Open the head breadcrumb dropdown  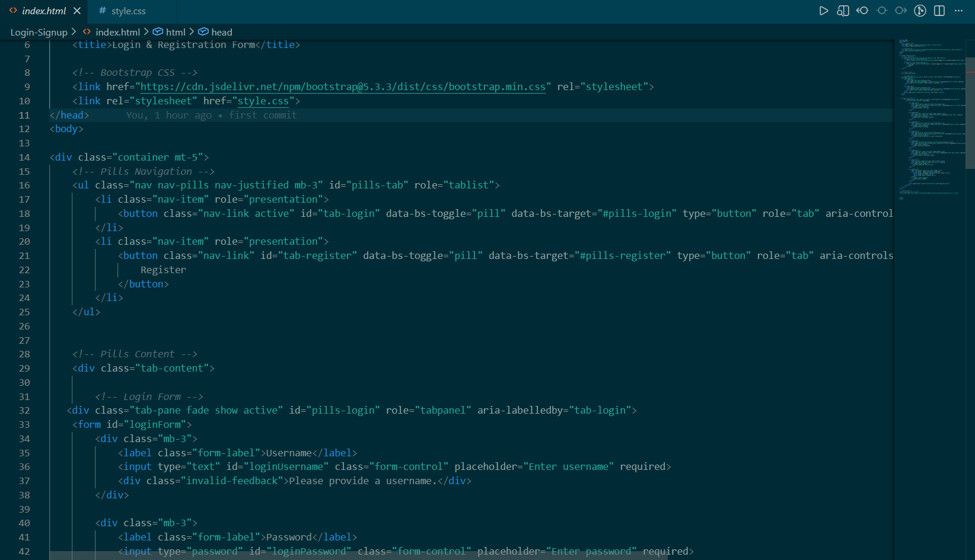coord(221,32)
